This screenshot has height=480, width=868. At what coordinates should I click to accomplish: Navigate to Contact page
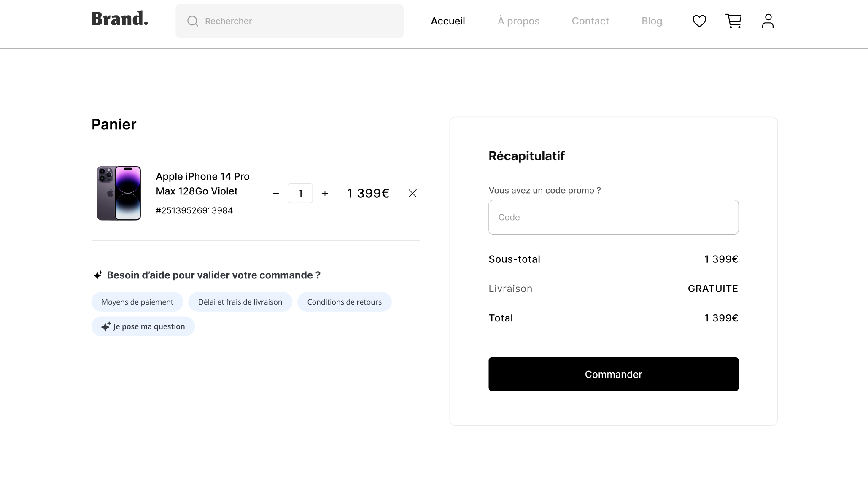click(x=590, y=21)
